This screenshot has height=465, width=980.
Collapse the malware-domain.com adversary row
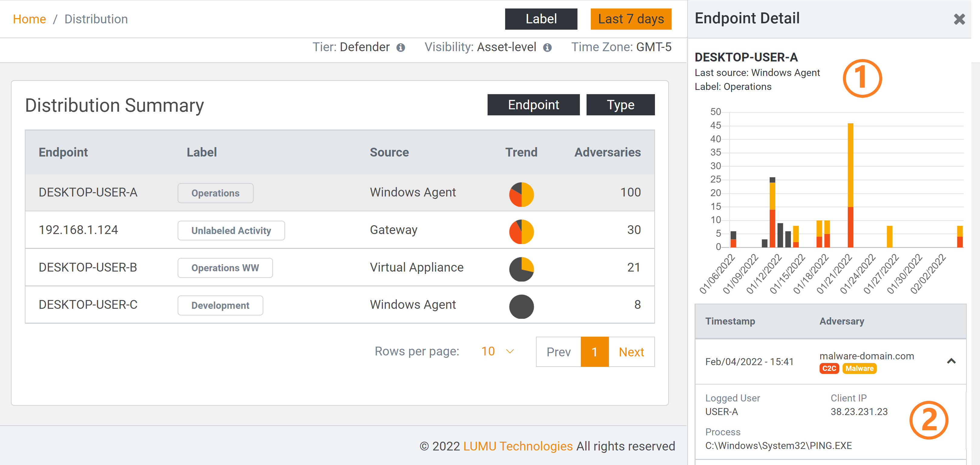(x=951, y=361)
